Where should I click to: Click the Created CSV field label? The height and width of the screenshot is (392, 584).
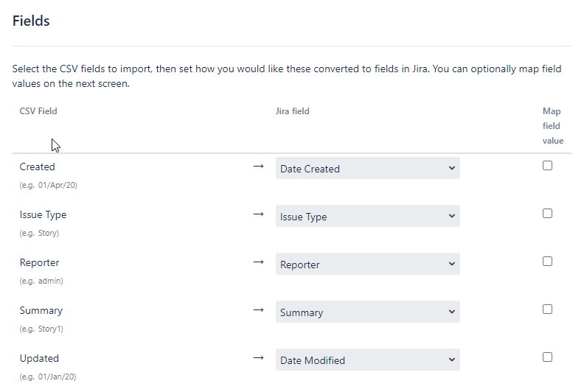point(38,167)
